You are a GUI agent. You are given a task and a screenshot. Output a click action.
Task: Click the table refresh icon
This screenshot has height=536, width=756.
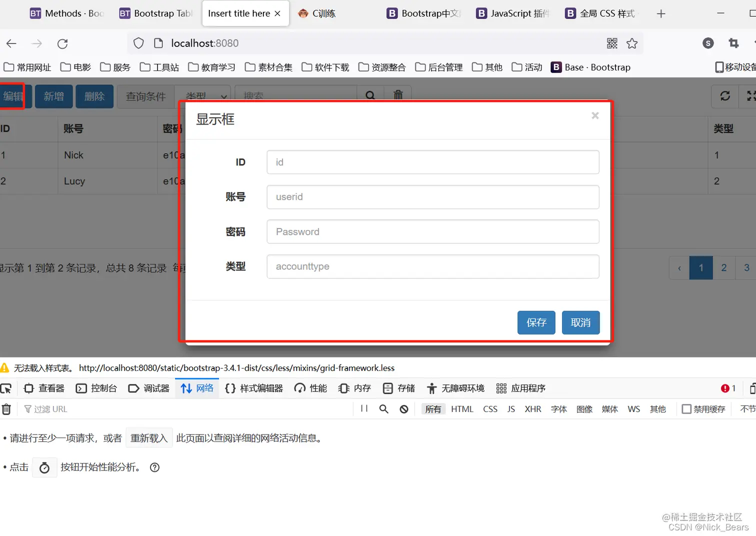coord(725,96)
